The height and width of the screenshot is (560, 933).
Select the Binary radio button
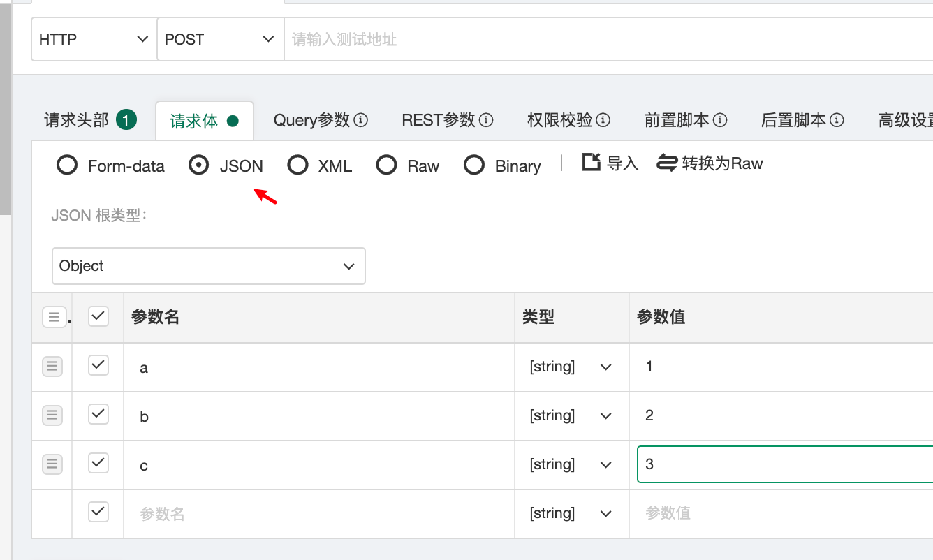click(475, 165)
